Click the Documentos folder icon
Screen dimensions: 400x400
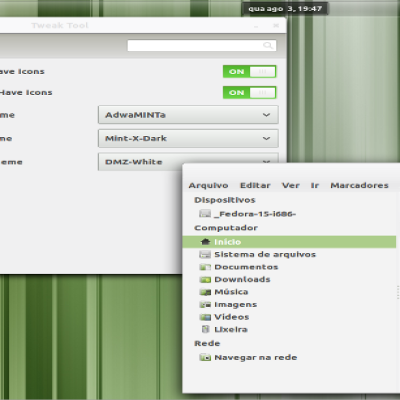click(x=205, y=267)
